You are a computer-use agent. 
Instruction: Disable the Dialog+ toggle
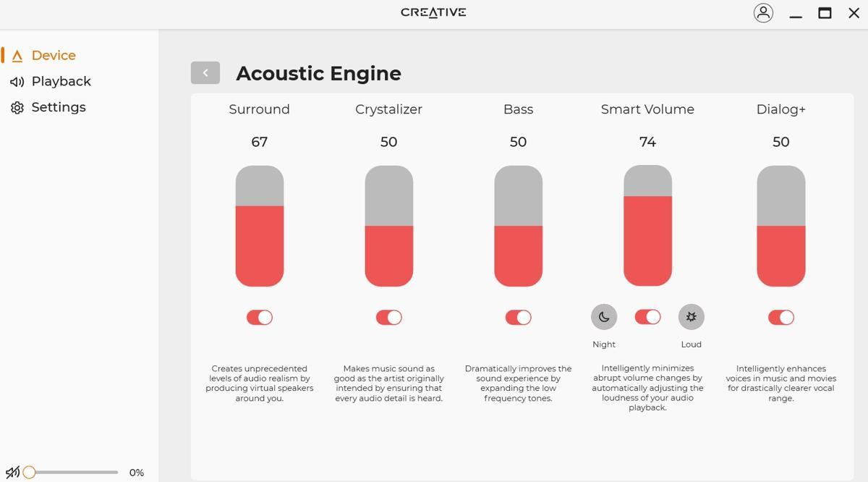(x=781, y=317)
